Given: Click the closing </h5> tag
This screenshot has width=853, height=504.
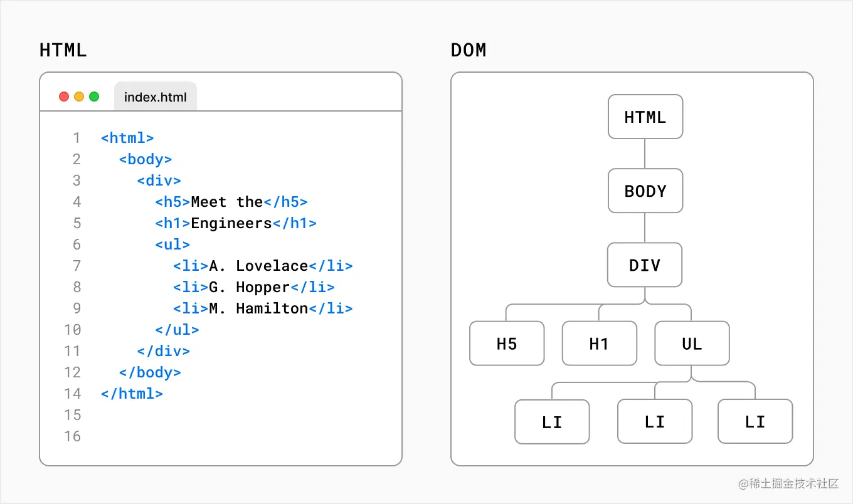Looking at the screenshot, I should (x=286, y=202).
